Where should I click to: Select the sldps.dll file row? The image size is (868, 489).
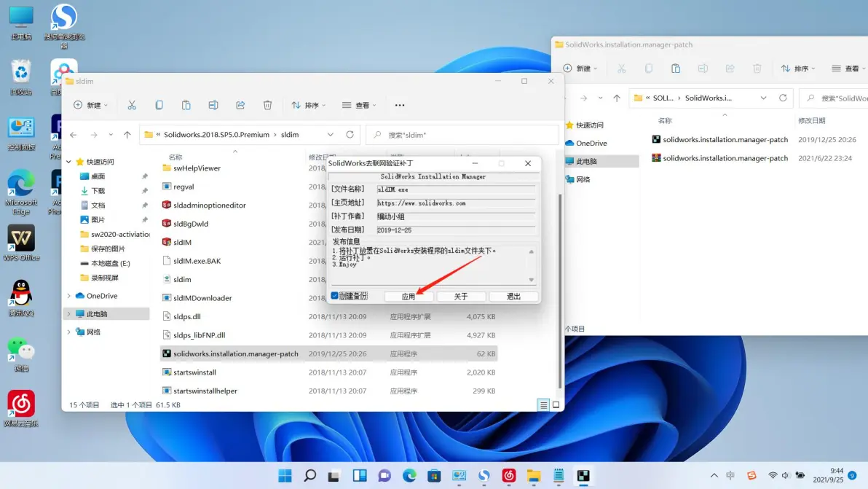329,317
